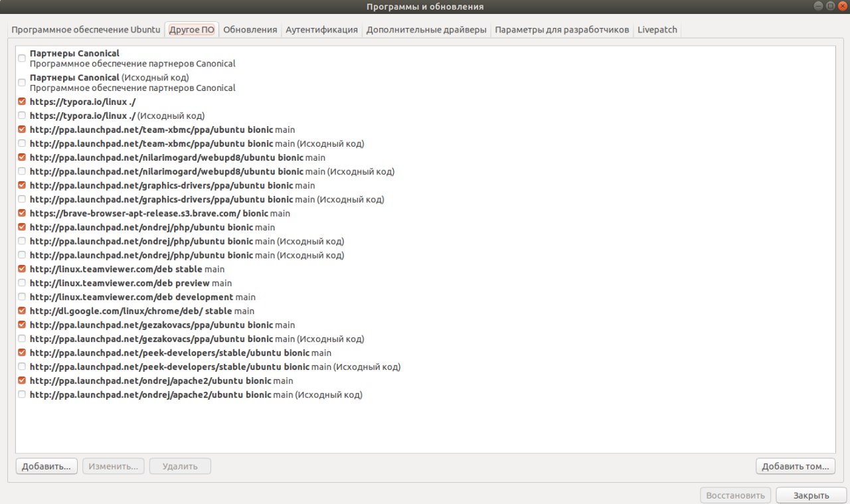The image size is (850, 504).
Task: Uncheck ondrej/apache2 bionic main checkbox
Action: click(22, 380)
